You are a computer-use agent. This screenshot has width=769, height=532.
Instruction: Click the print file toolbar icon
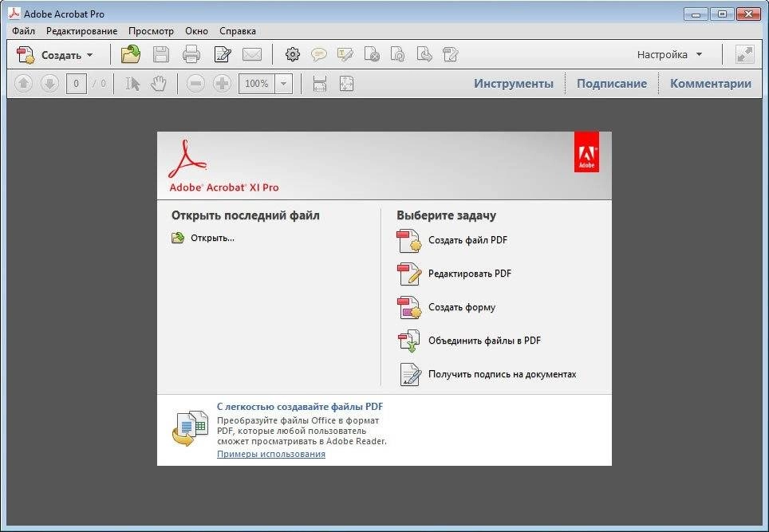tap(191, 54)
